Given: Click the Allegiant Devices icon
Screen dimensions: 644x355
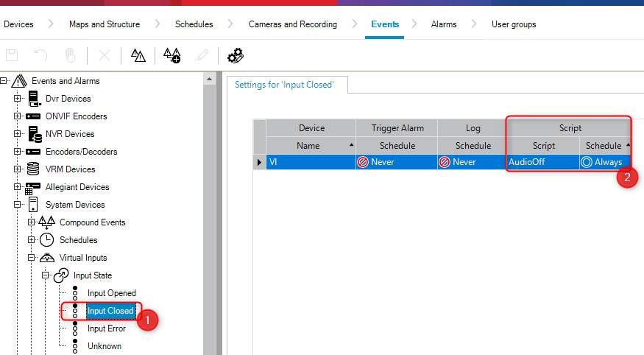Looking at the screenshot, I should pyautogui.click(x=33, y=187).
